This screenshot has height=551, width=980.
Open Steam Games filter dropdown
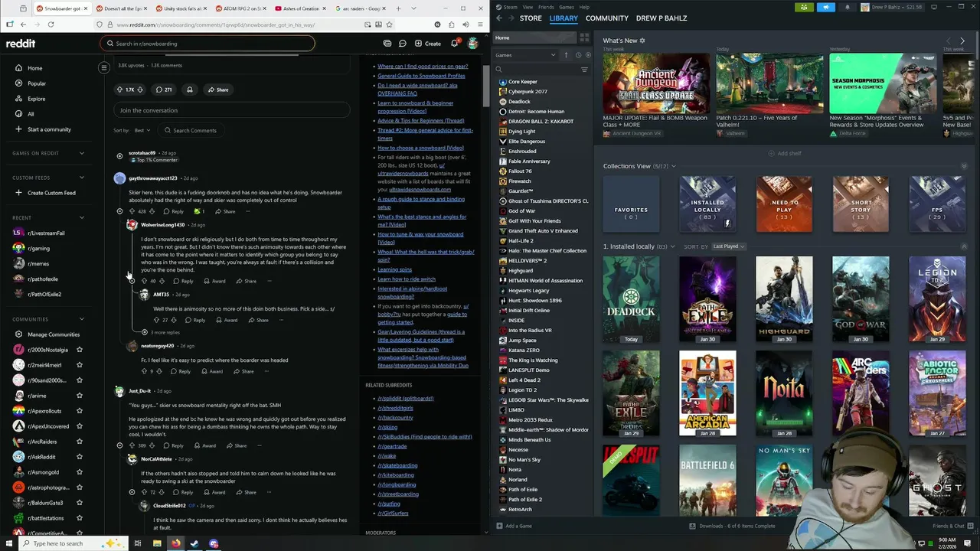click(x=525, y=55)
